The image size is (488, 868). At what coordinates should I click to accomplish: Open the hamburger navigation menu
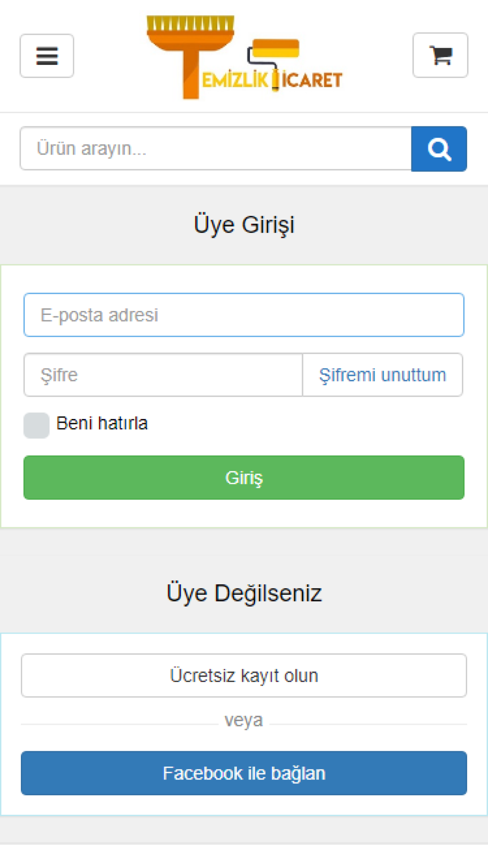tap(47, 56)
